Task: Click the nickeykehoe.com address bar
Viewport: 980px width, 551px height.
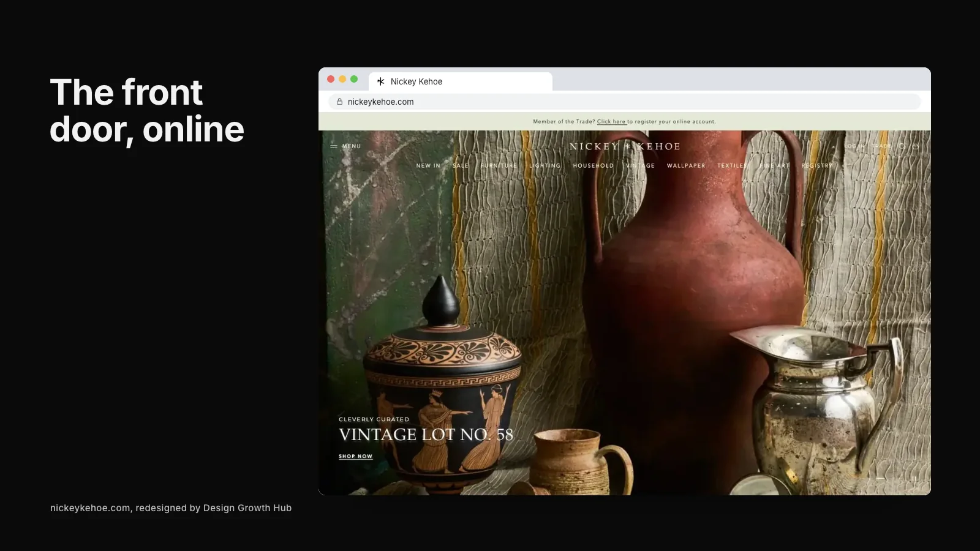Action: coord(625,102)
